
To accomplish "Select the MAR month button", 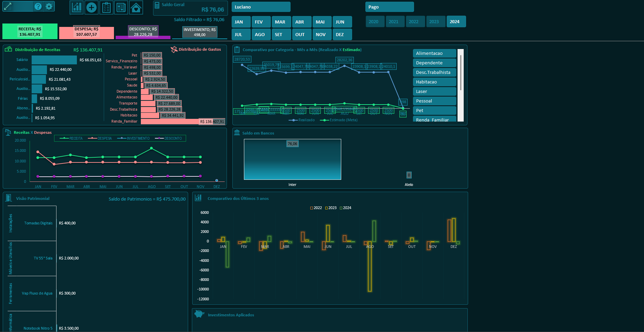I will [x=281, y=21].
